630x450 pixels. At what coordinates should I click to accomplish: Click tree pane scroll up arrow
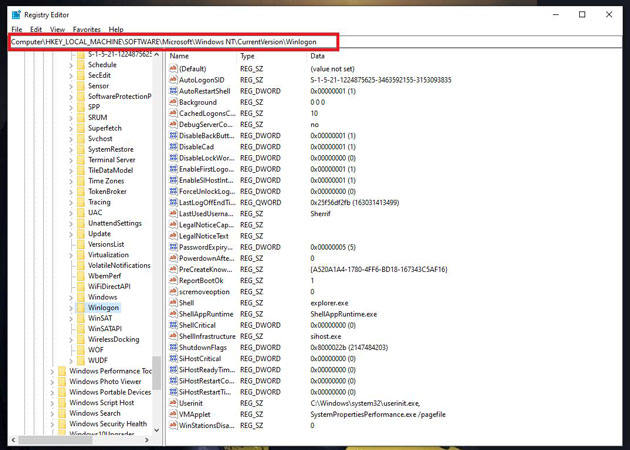click(157, 55)
